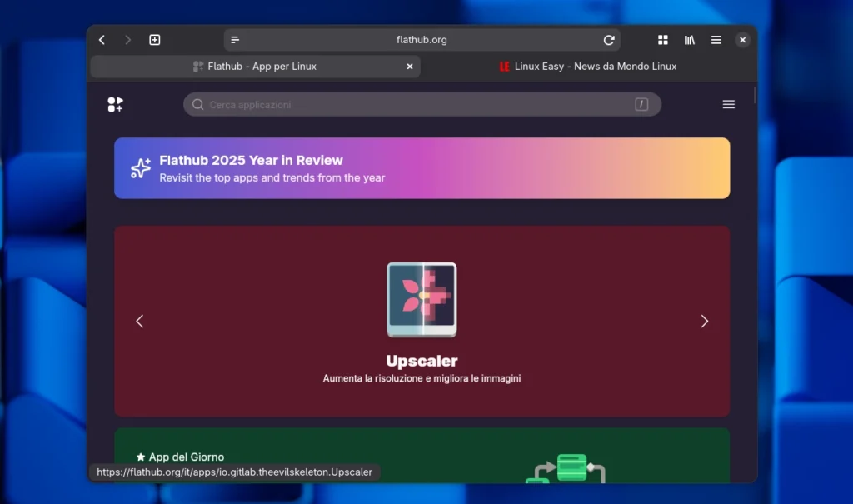Viewport: 853px width, 504px height.
Task: Click the magnifier icon in the search bar
Action: 197,104
